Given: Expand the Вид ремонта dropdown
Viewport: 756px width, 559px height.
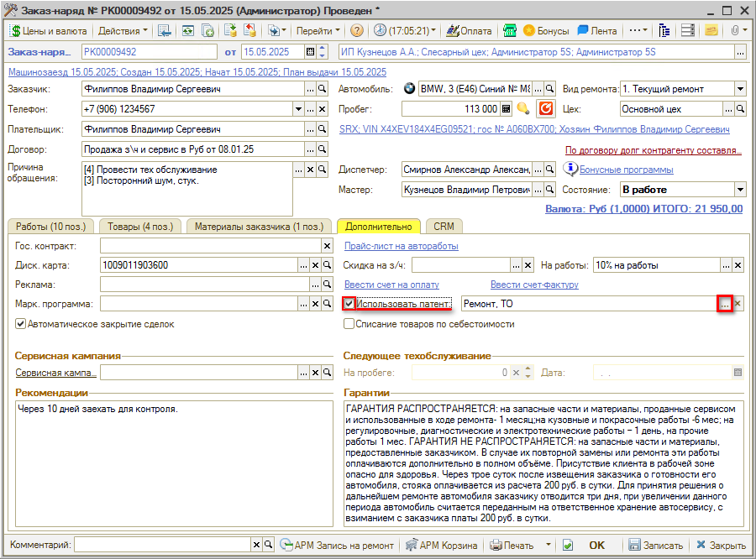Looking at the screenshot, I should coord(739,89).
